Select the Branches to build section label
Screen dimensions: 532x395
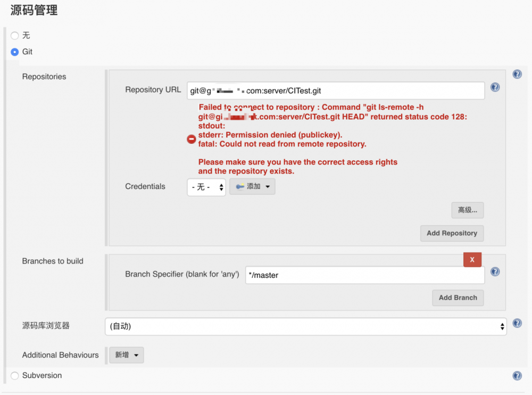click(x=53, y=261)
